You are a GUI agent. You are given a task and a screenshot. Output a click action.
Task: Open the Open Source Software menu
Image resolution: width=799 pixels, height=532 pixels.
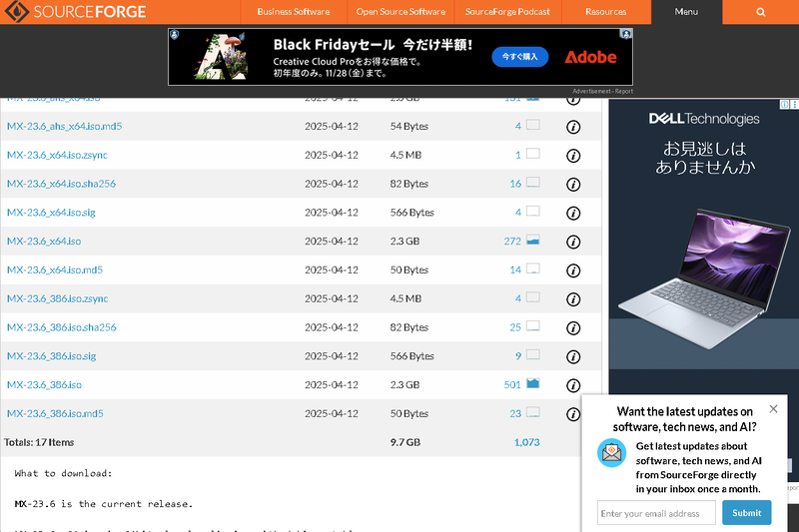(400, 12)
